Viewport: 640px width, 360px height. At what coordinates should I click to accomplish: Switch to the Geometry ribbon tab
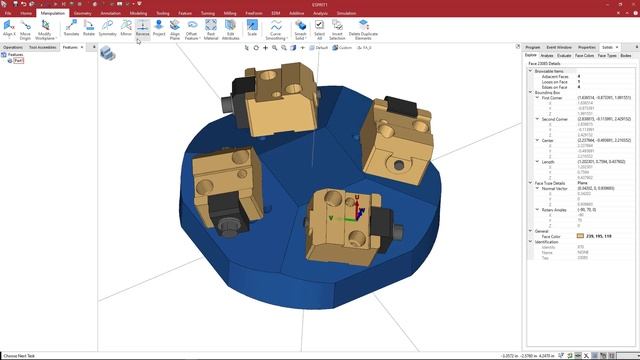(82, 13)
